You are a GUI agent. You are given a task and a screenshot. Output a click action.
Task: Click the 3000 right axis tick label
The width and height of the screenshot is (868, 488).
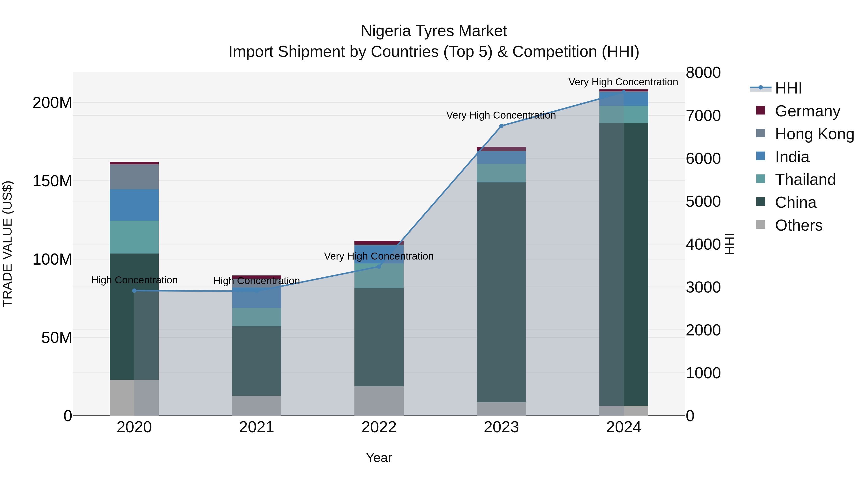703,287
